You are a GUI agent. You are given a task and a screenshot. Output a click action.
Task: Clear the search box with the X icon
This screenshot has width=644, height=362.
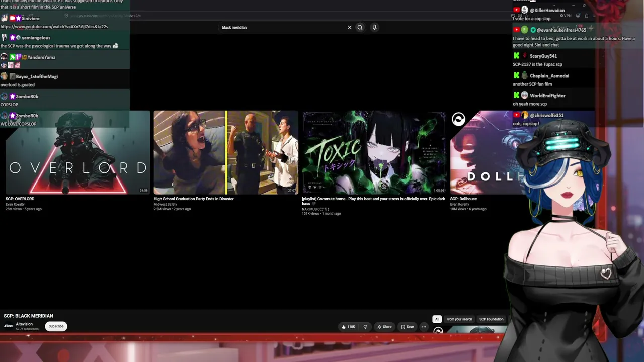click(350, 28)
